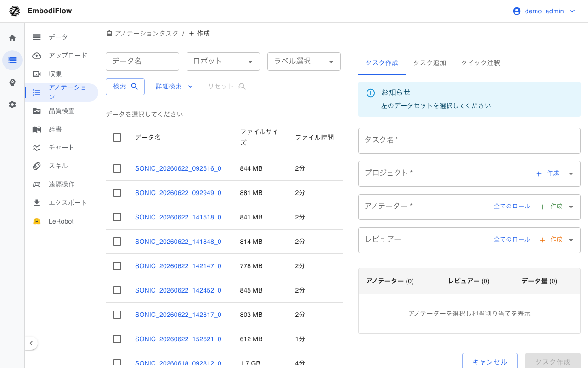Screen dimensions: 588x368
Task: Open LeRobot page in the sidebar
Action: tap(62, 221)
